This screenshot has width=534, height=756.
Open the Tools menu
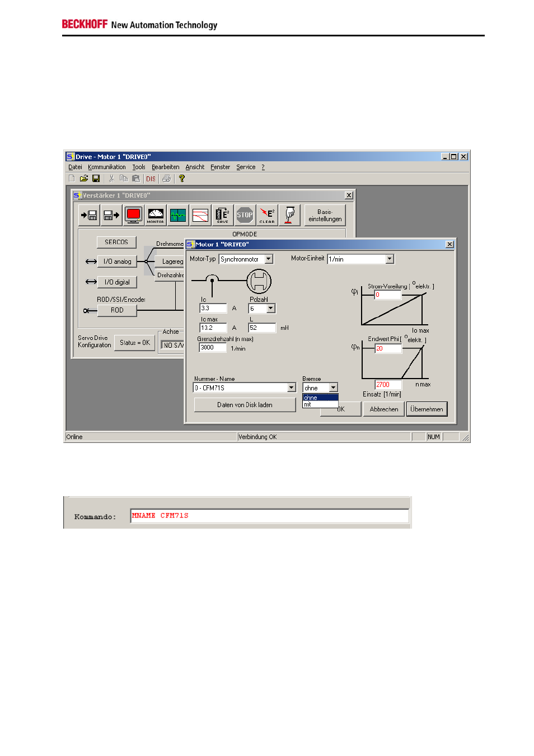tap(139, 167)
